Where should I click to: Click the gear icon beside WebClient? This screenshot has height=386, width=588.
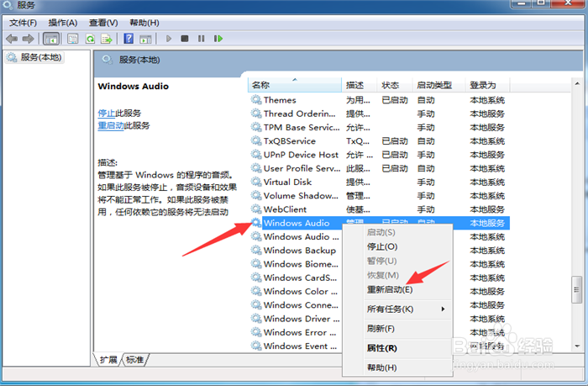256,209
